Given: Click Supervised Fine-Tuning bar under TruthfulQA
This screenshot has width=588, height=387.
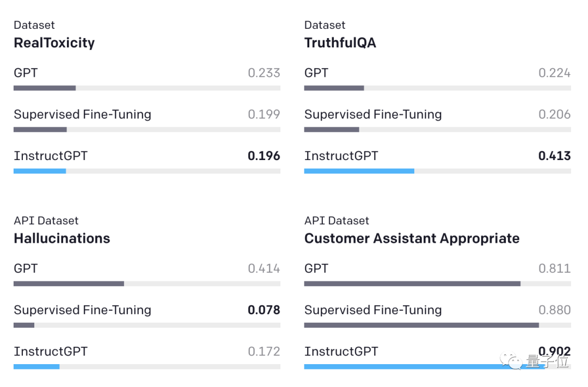Looking at the screenshot, I should (x=332, y=130).
